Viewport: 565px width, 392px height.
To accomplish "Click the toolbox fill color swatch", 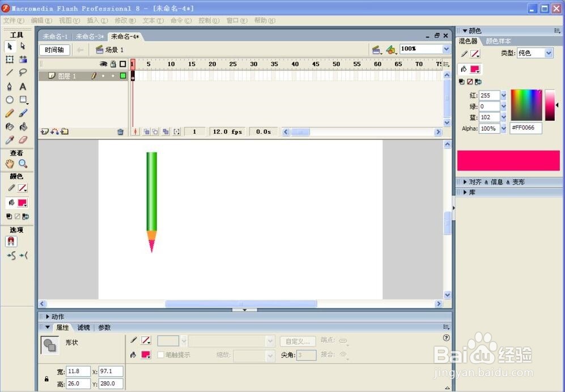I will (22, 203).
